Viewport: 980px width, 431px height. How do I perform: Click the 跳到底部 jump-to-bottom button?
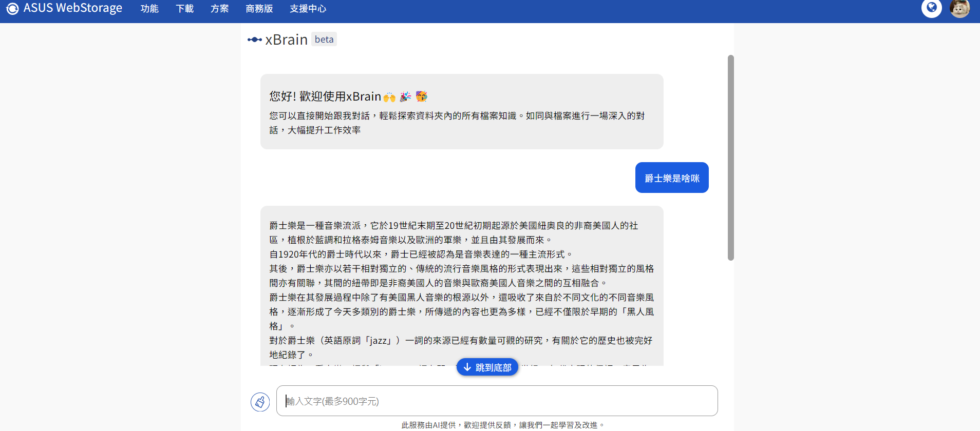pyautogui.click(x=487, y=367)
